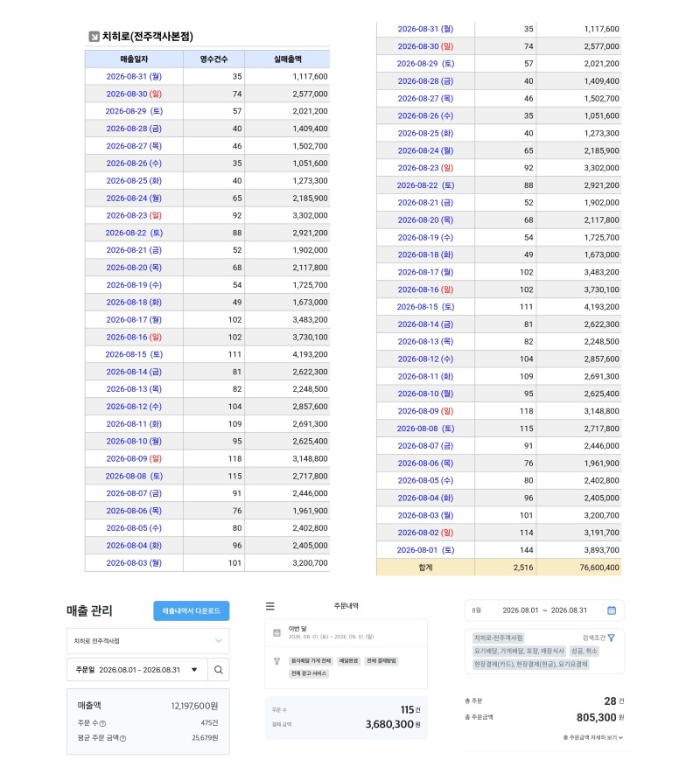Click the 요기배달, 가게배달, 포장, 매장식사 tag
This screenshot has height=781, width=700.
[x=519, y=651]
